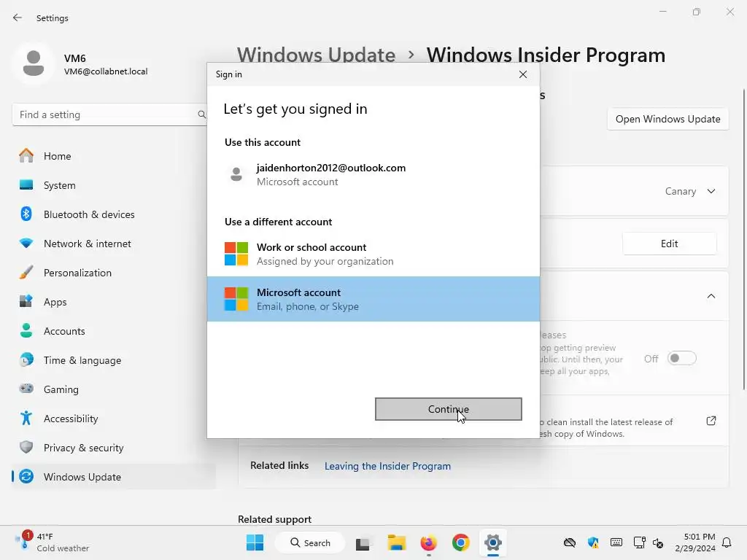Image resolution: width=747 pixels, height=560 pixels.
Task: Click the search magnifier in Find a setting
Action: pos(201,114)
